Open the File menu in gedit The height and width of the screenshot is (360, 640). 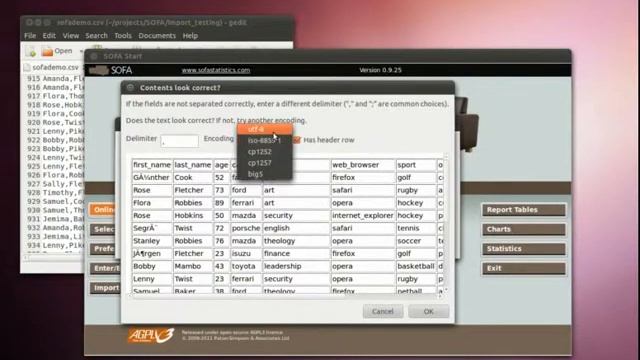[30, 36]
